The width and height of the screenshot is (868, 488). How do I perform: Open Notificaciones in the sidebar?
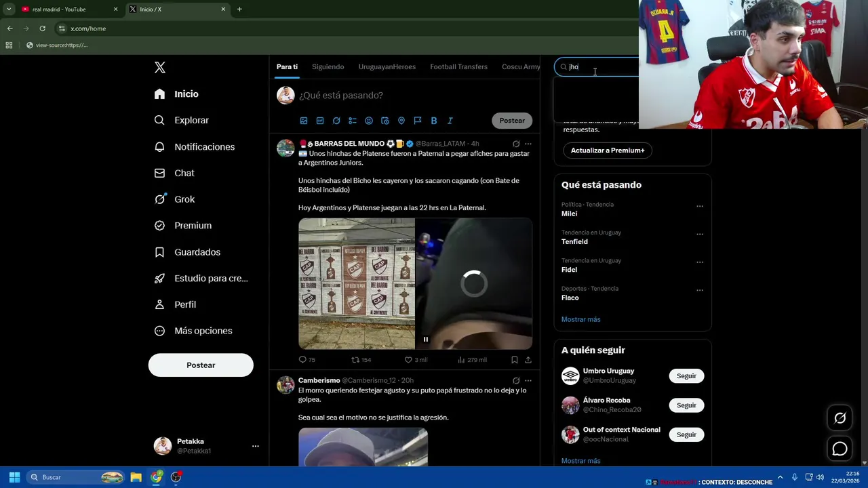(x=194, y=146)
